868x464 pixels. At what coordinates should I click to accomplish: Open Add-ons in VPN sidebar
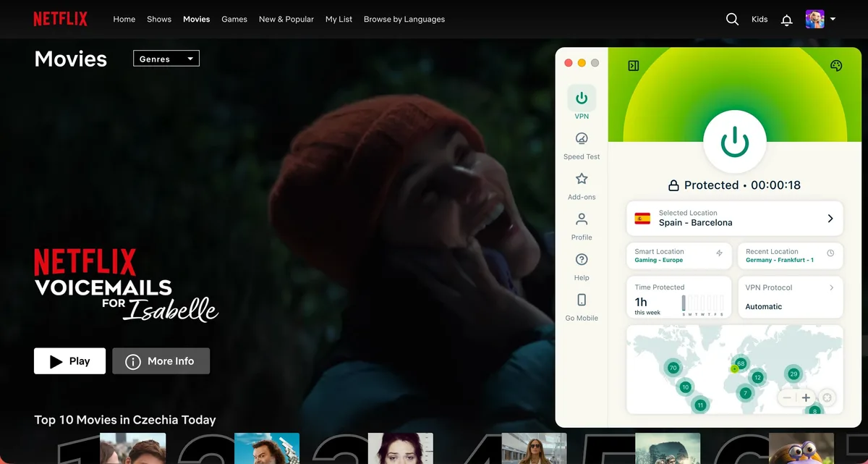click(x=582, y=185)
